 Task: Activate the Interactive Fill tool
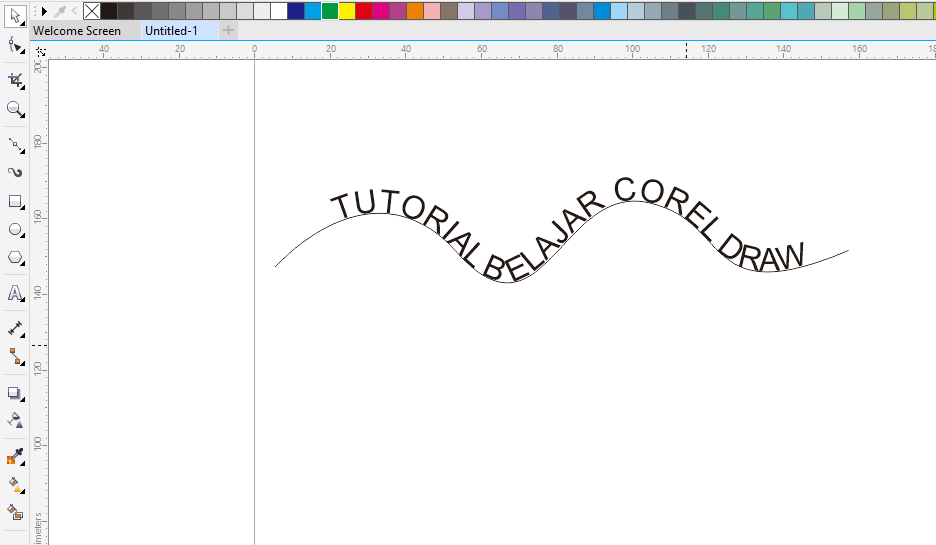pos(15,485)
